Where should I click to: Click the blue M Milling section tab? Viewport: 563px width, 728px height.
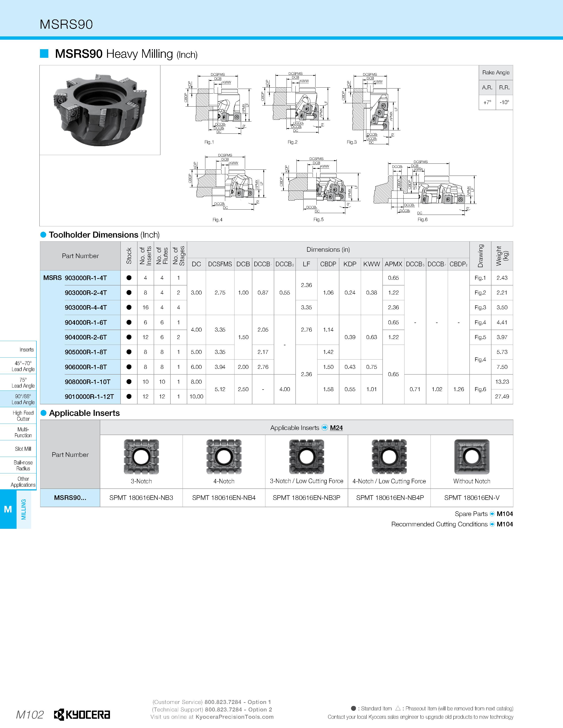point(8,509)
